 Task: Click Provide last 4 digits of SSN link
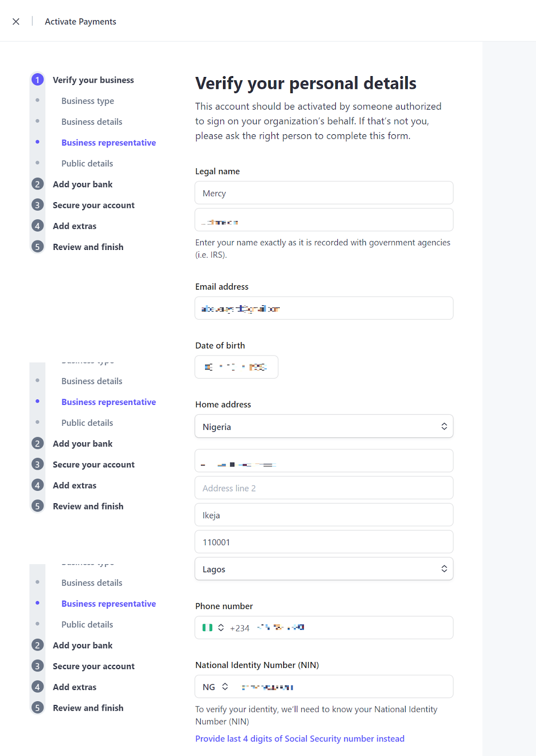300,739
